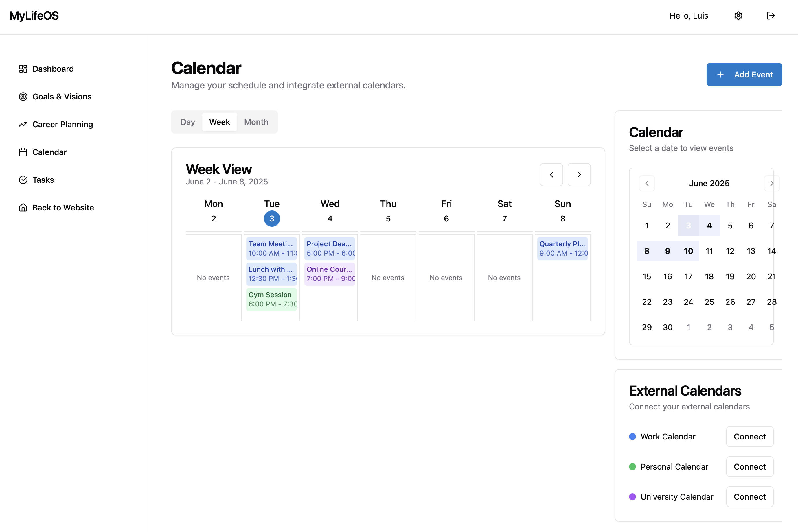798x532 pixels.
Task: Open Dashboard via the grid icon
Action: click(x=23, y=69)
